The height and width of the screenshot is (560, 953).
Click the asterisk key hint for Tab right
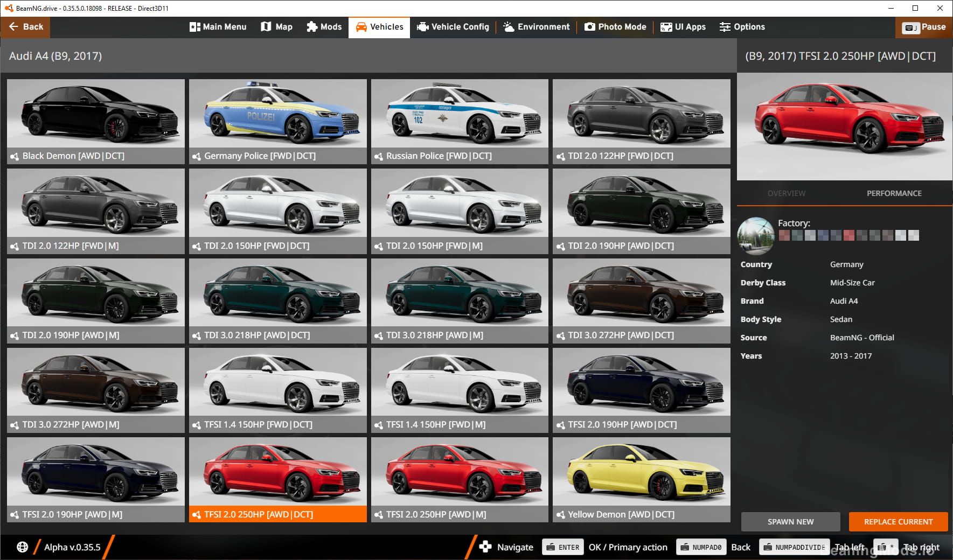pyautogui.click(x=886, y=547)
